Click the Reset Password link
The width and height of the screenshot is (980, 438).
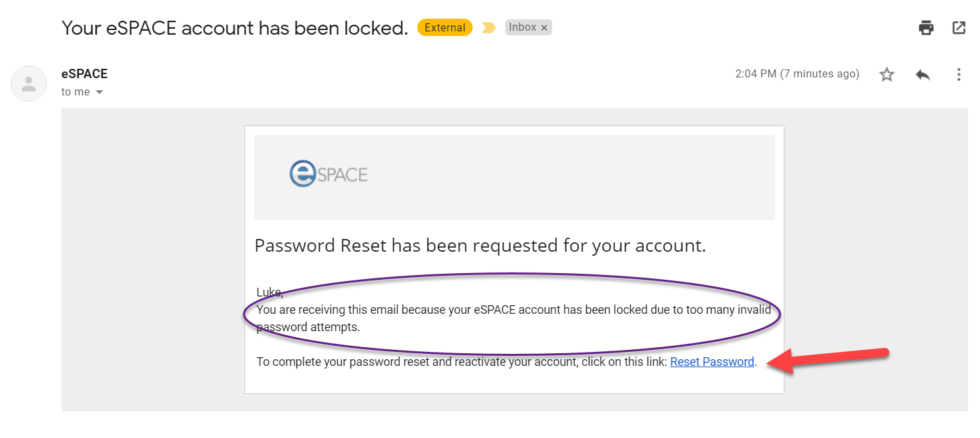712,362
